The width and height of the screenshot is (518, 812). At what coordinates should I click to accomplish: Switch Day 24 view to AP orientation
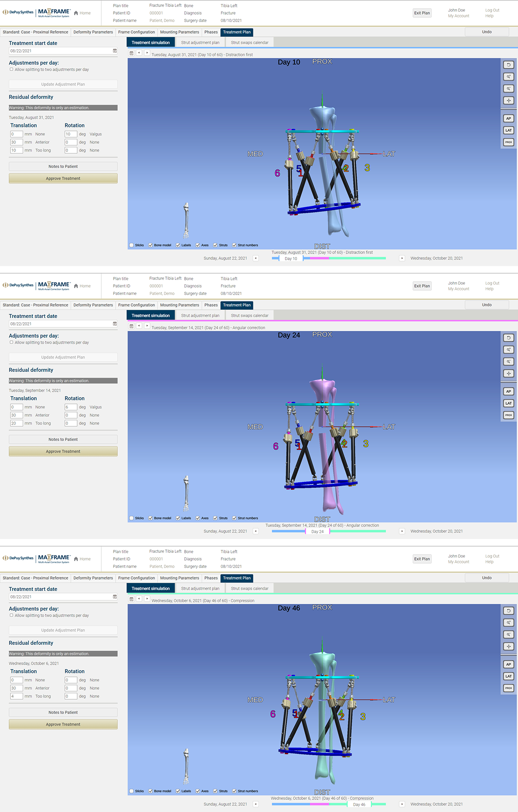pyautogui.click(x=509, y=391)
